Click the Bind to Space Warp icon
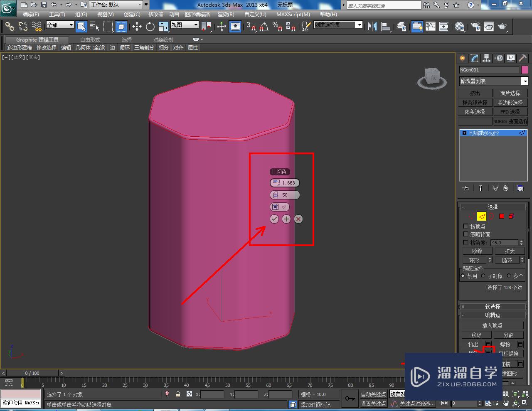 [x=37, y=27]
